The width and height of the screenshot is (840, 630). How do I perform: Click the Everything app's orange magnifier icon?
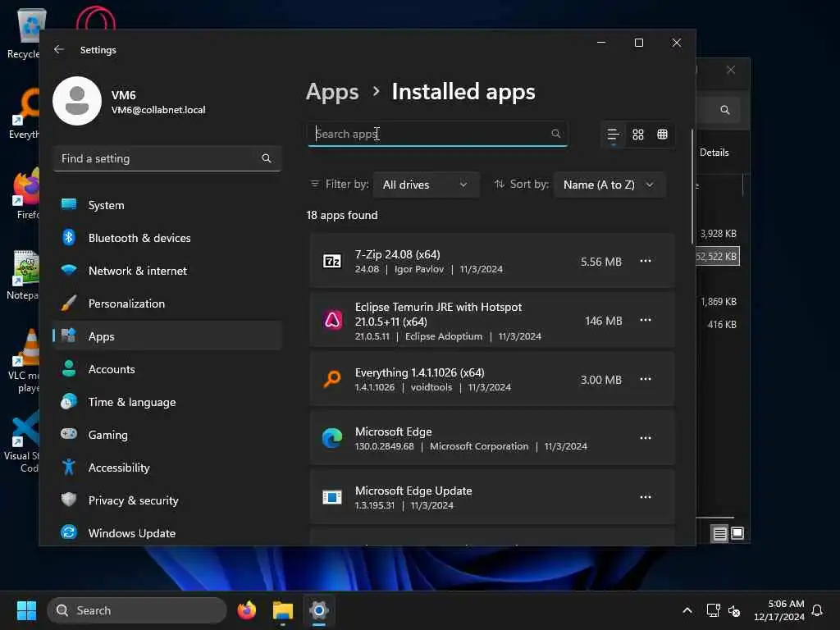(x=332, y=379)
